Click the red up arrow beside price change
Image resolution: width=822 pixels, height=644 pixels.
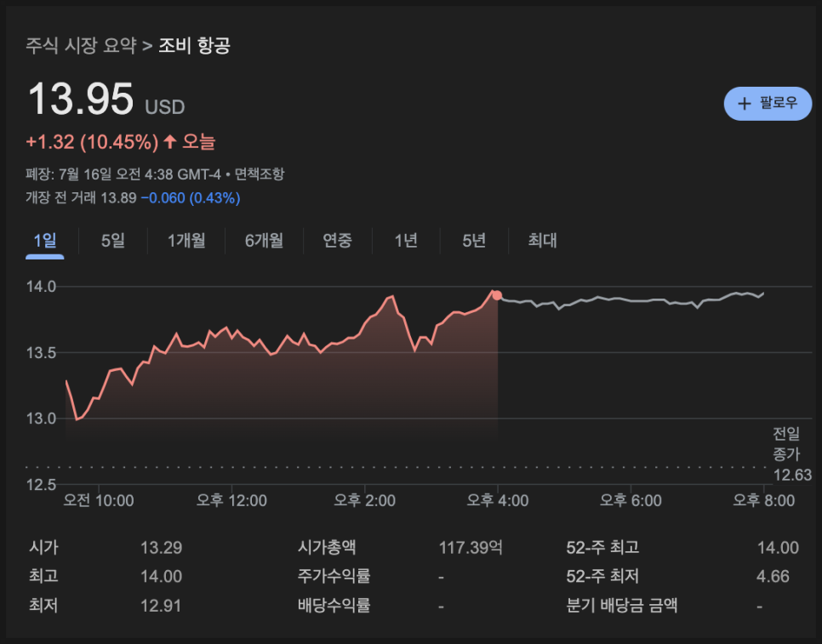[x=169, y=142]
